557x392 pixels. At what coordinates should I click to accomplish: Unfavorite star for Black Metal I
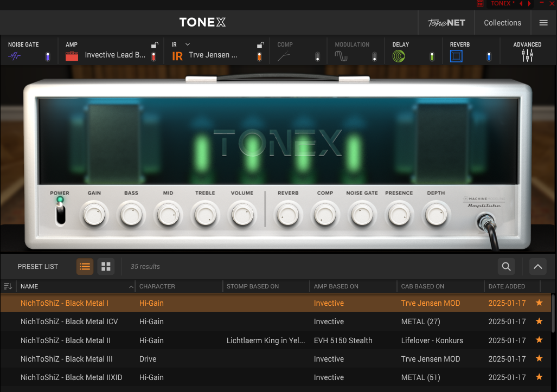(539, 303)
